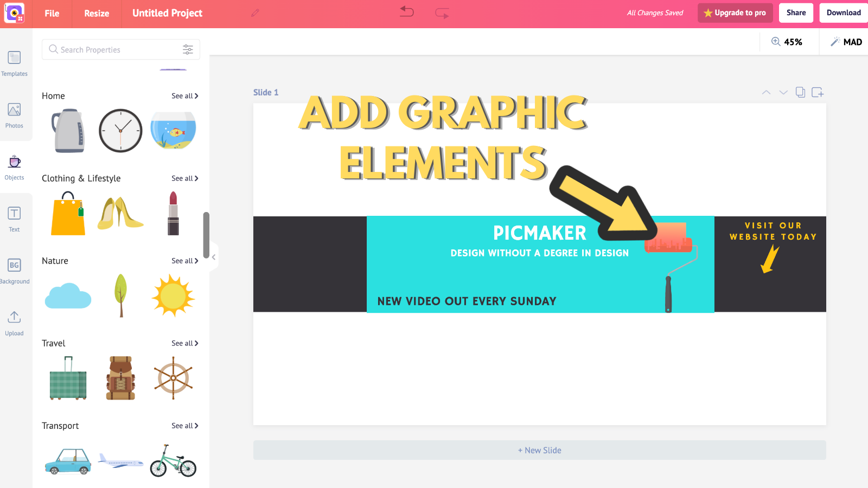The image size is (868, 488).
Task: Add the green suitcase object
Action: 68,378
